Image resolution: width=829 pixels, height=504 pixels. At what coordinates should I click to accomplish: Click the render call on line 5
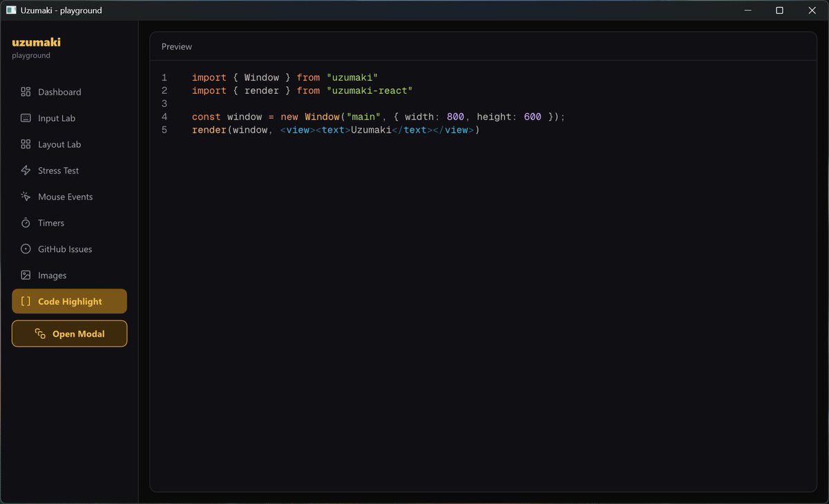[209, 130]
